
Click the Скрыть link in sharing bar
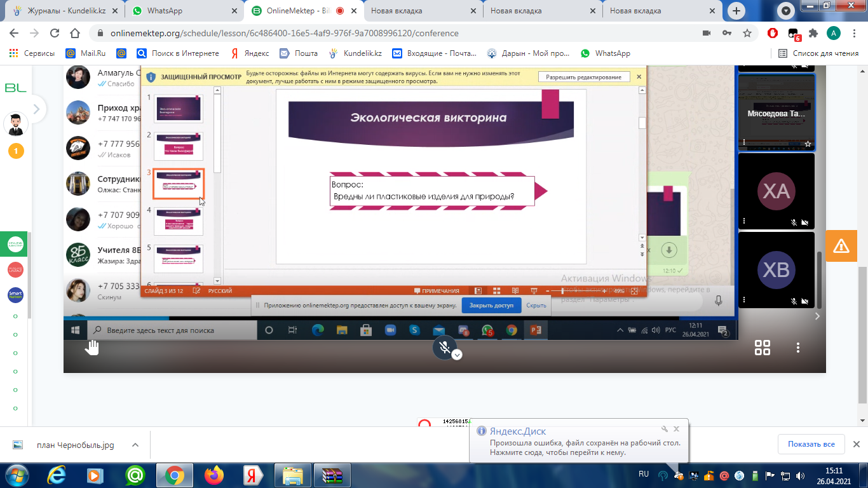tap(536, 305)
